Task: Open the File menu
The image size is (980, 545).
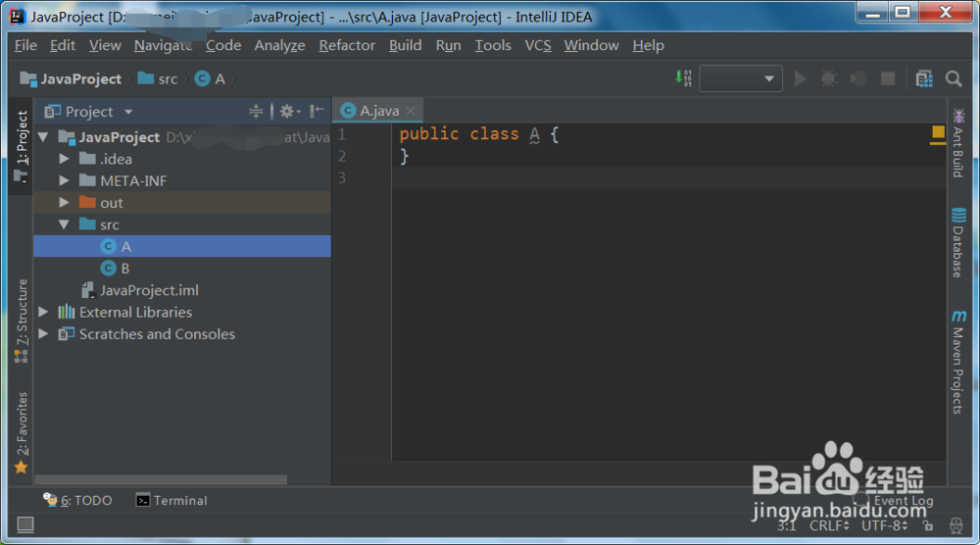Action: point(25,46)
